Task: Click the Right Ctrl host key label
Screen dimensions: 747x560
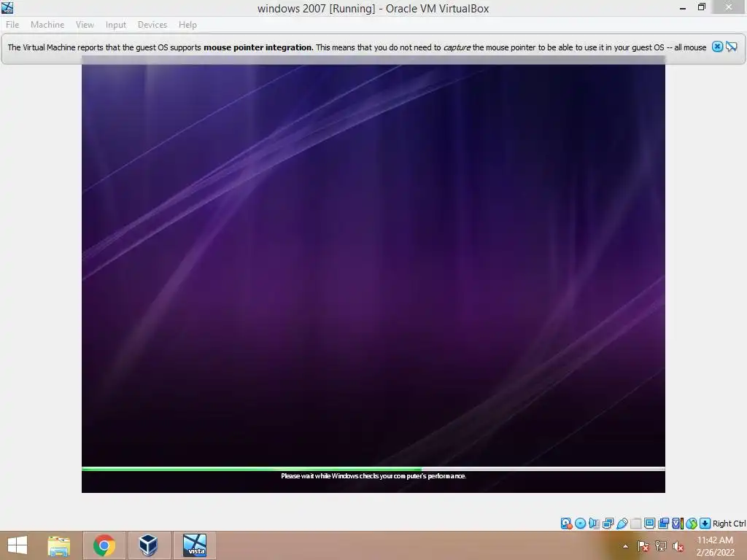Action: tap(729, 524)
